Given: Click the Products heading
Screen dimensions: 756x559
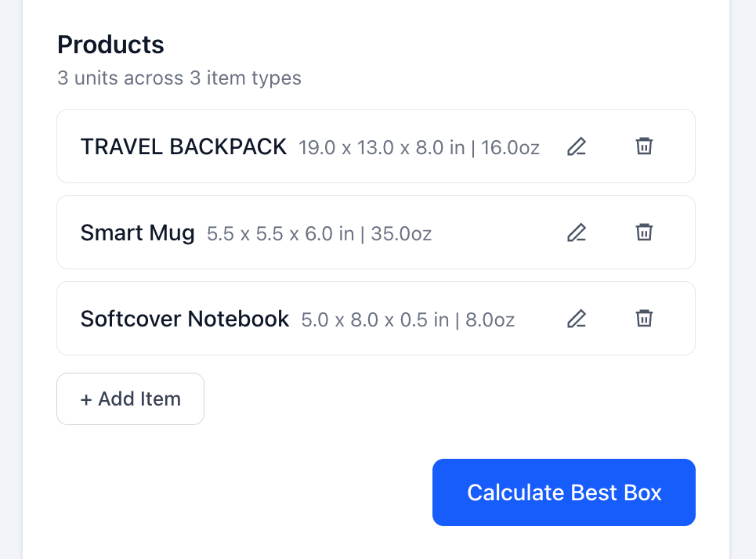Looking at the screenshot, I should 110,45.
